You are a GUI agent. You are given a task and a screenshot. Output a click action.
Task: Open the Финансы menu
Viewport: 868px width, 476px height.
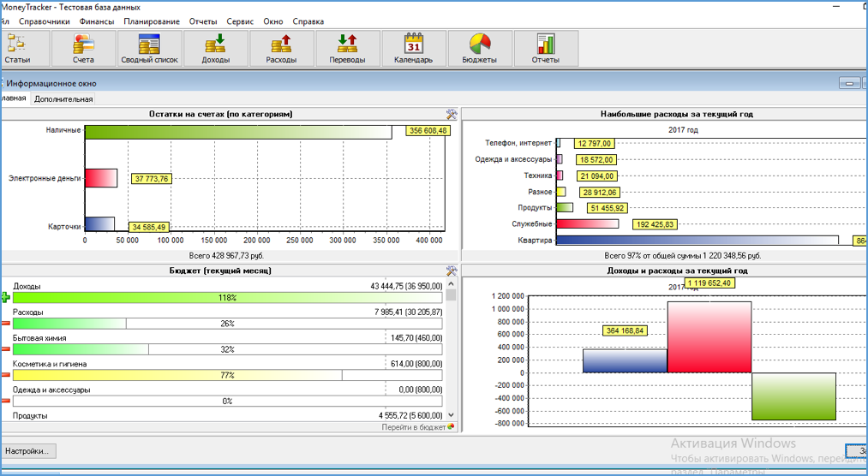96,21
